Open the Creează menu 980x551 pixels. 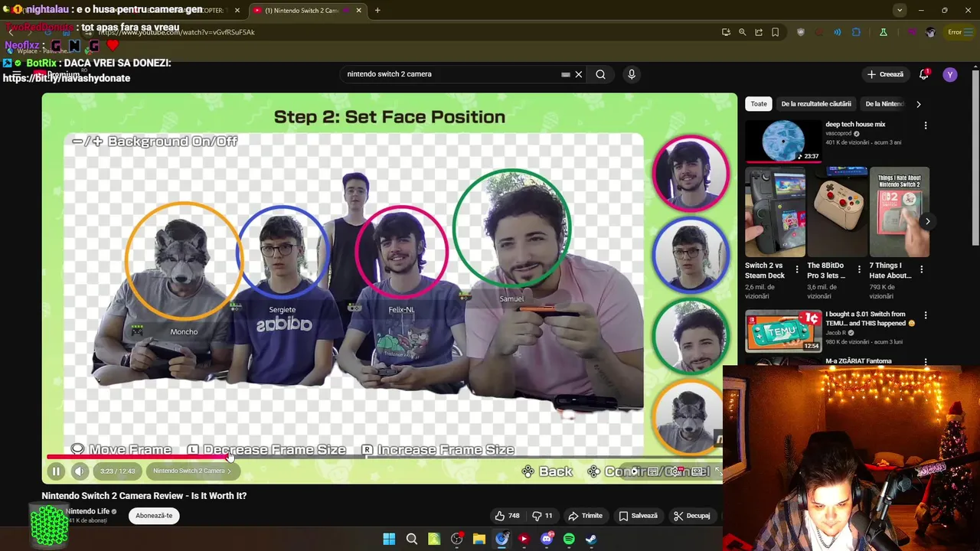pyautogui.click(x=885, y=74)
